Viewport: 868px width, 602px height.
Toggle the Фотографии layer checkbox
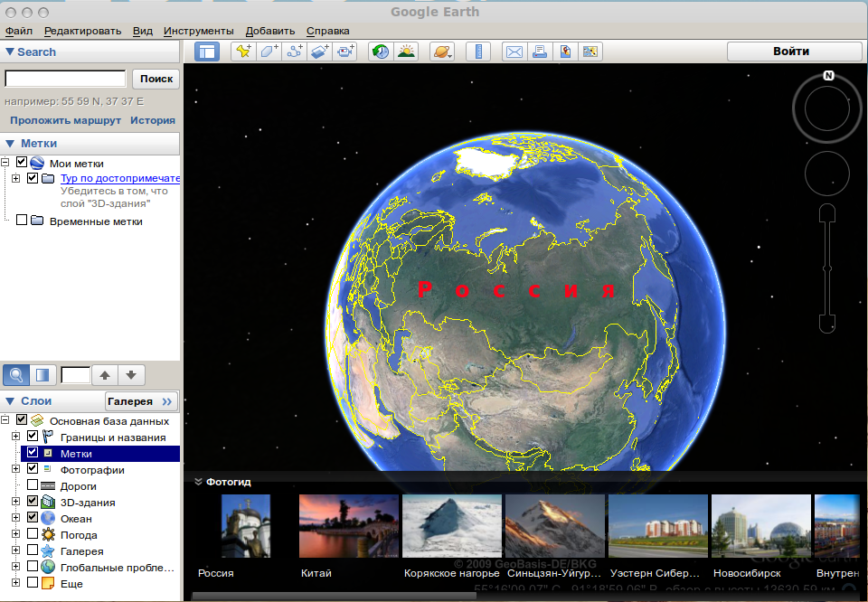[x=33, y=468]
